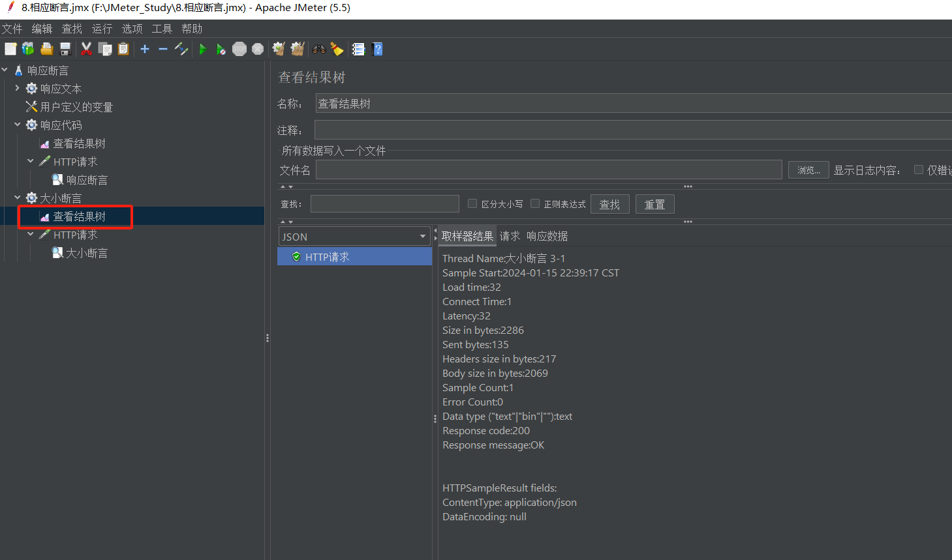Screen dimensions: 952x560
Task: Click Start no pauses icon
Action: (x=221, y=49)
